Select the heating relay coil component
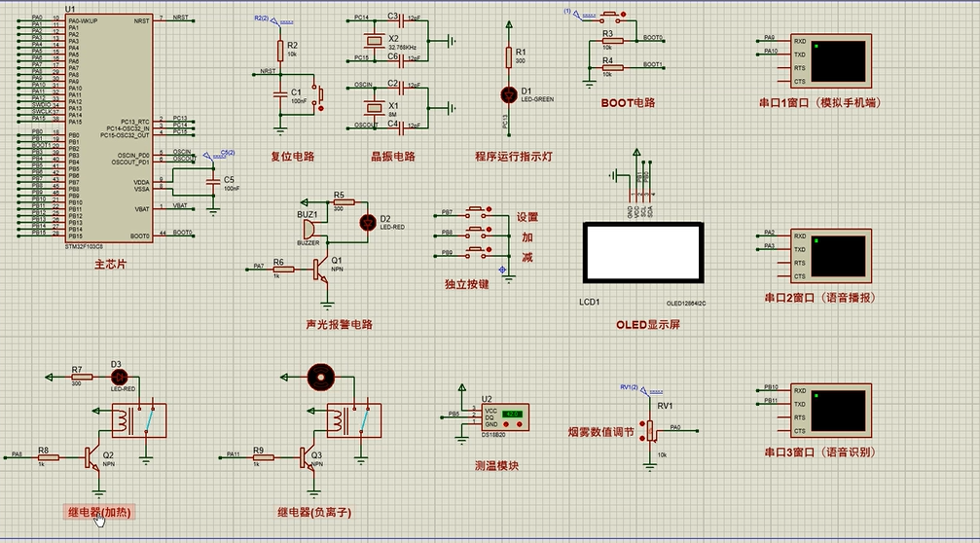Image resolution: width=980 pixels, height=543 pixels. (x=139, y=420)
